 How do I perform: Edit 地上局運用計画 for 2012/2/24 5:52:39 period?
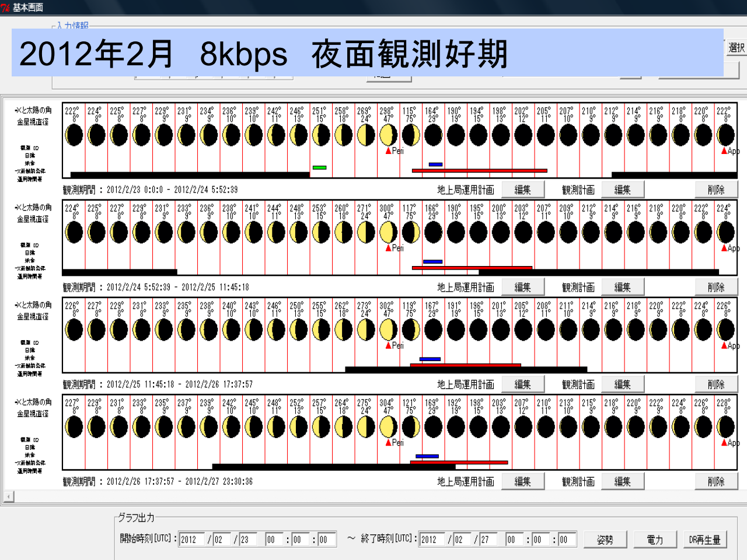pyautogui.click(x=523, y=287)
